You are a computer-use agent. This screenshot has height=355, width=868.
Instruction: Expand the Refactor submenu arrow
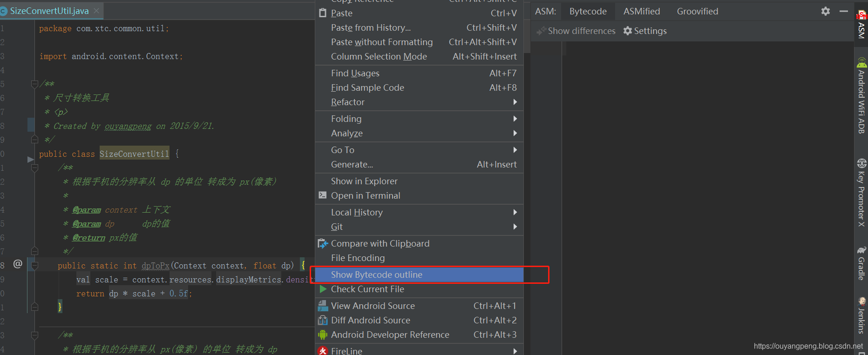(x=515, y=102)
